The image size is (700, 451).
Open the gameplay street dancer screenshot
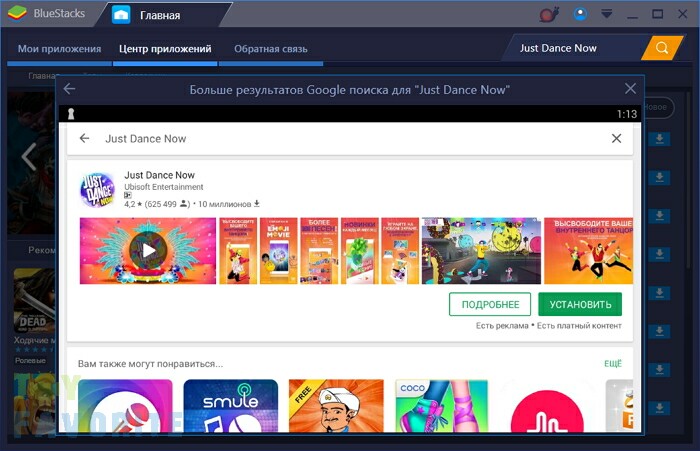coord(481,251)
